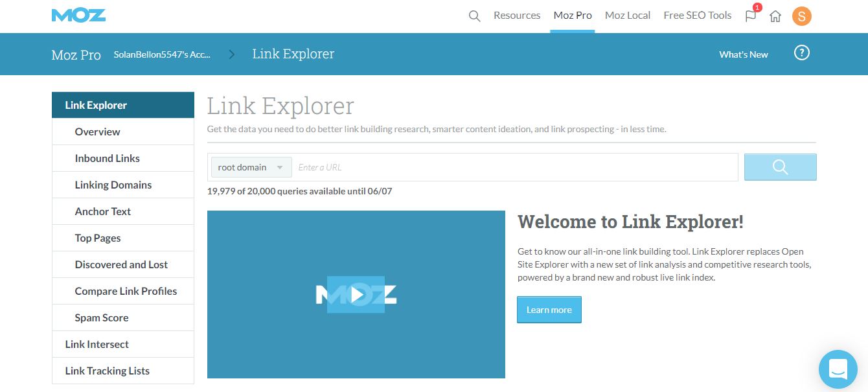Click the queries available text

[299, 191]
